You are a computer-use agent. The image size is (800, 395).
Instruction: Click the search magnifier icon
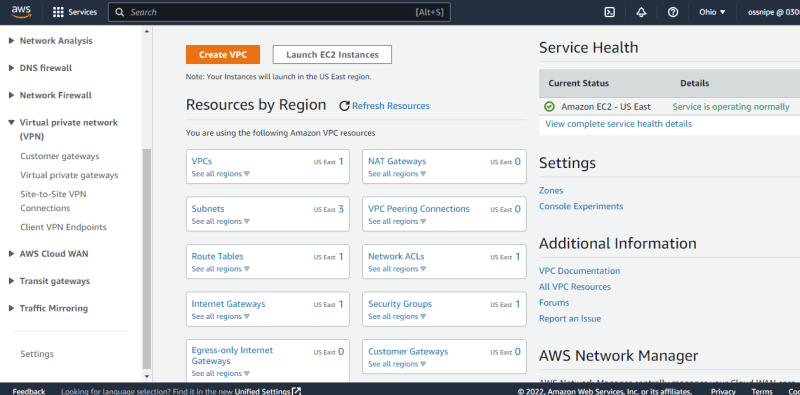tap(119, 12)
